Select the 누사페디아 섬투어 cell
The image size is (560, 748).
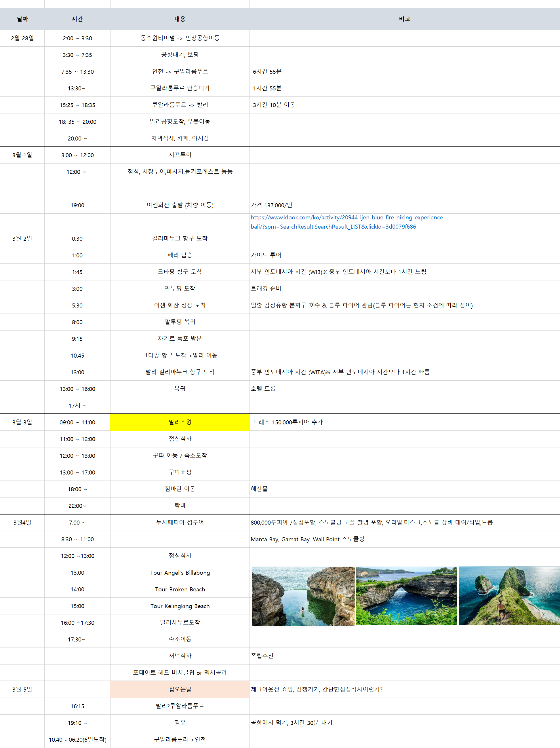pyautogui.click(x=180, y=523)
